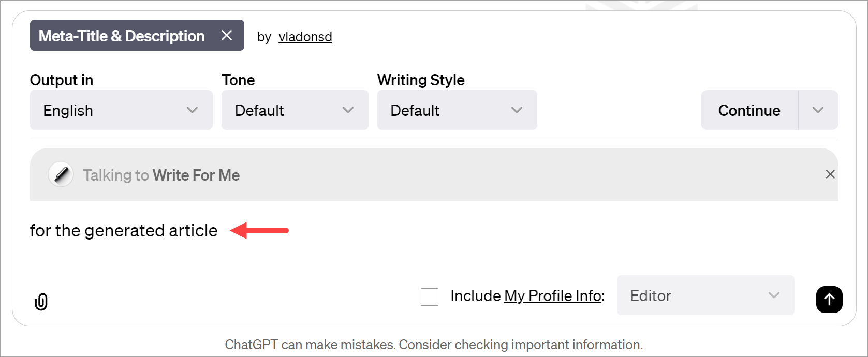Open the vladonsd author link

[x=305, y=37]
